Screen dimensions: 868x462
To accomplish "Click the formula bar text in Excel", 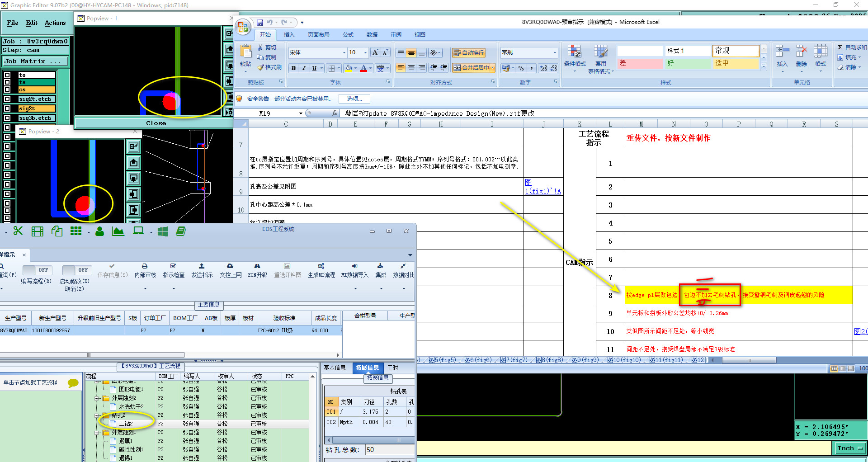I will (439, 113).
